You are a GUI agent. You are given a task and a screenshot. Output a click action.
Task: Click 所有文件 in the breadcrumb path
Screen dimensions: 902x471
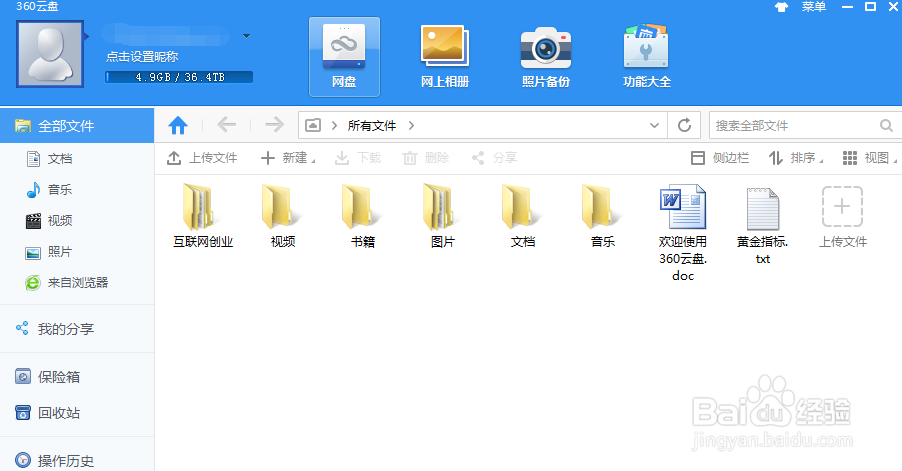point(372,125)
